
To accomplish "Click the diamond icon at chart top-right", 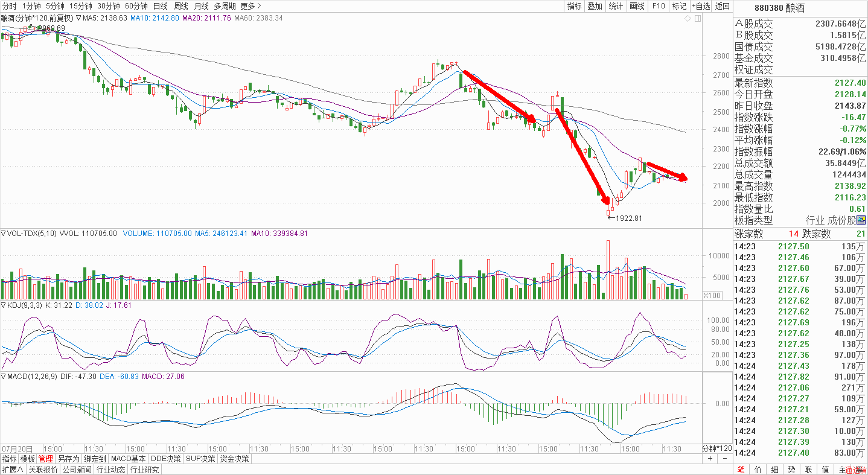I will click(x=687, y=19).
